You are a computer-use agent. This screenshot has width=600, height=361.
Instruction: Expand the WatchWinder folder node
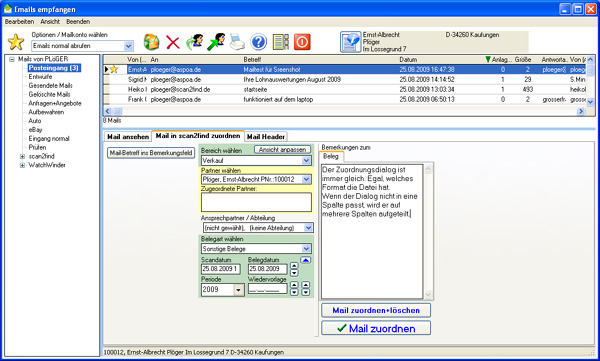click(22, 165)
